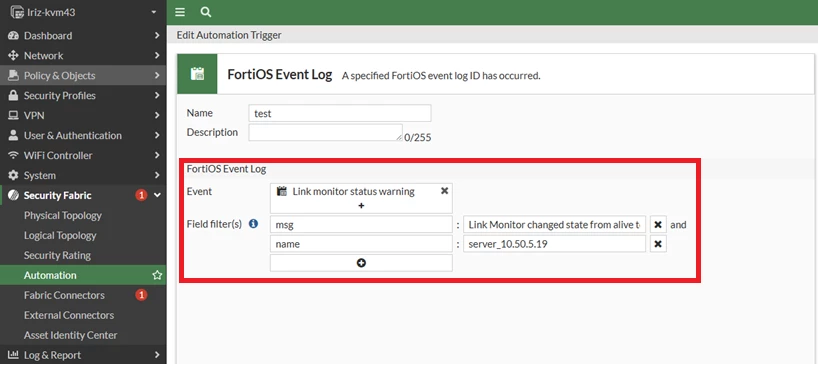Screen dimensions: 818x368
Task: Remove the Link monitor status warning event
Action: point(444,191)
